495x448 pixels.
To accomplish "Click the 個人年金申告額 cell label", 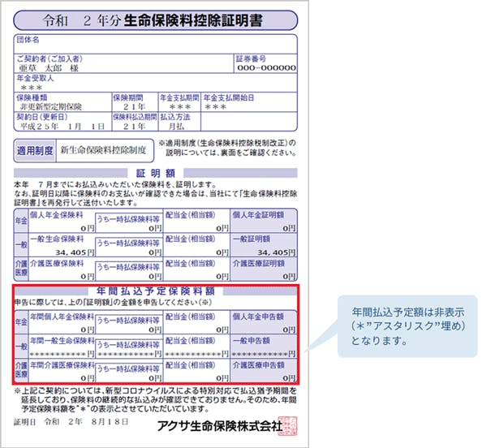I will pyautogui.click(x=258, y=317).
